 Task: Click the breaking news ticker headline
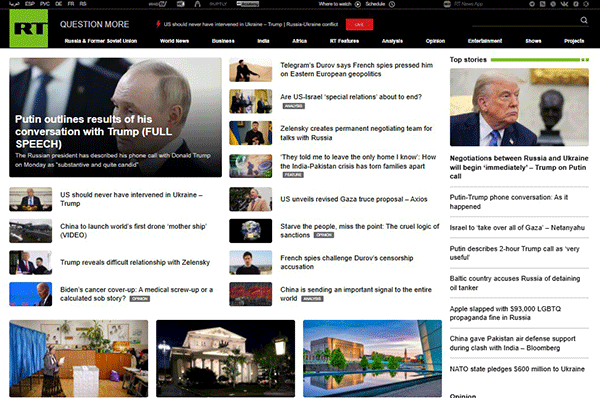click(251, 24)
